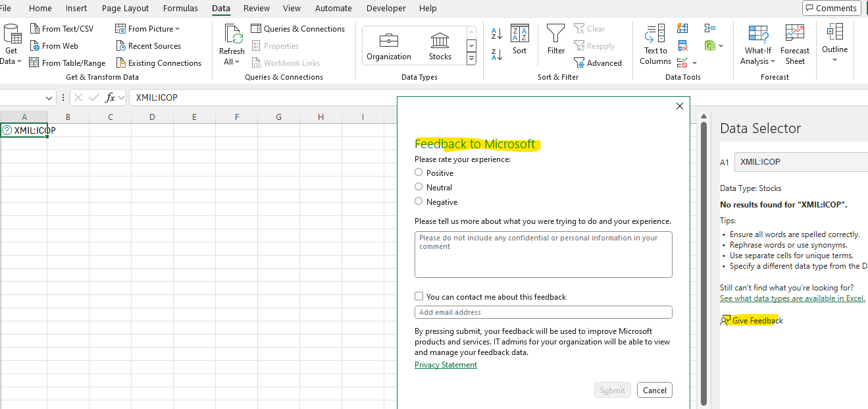Click the Queries & Connections icon
868x409 pixels.
coord(256,28)
